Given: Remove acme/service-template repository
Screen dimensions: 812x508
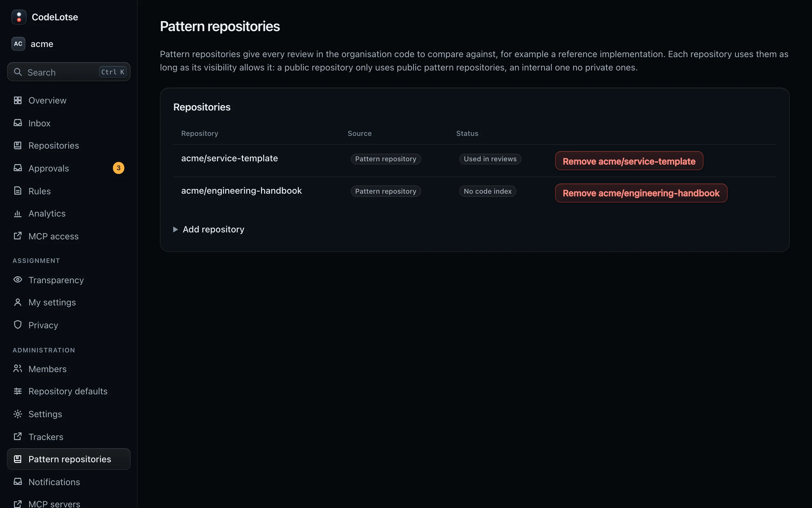Looking at the screenshot, I should point(629,161).
